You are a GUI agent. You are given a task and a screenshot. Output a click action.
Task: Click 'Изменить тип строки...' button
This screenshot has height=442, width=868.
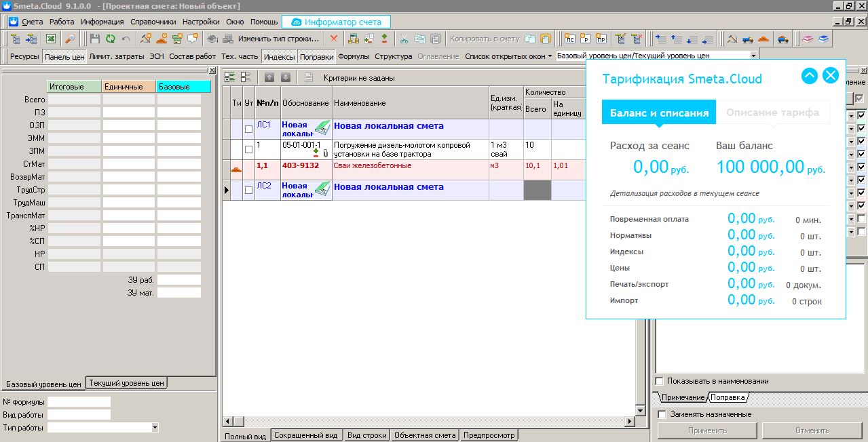coord(278,39)
